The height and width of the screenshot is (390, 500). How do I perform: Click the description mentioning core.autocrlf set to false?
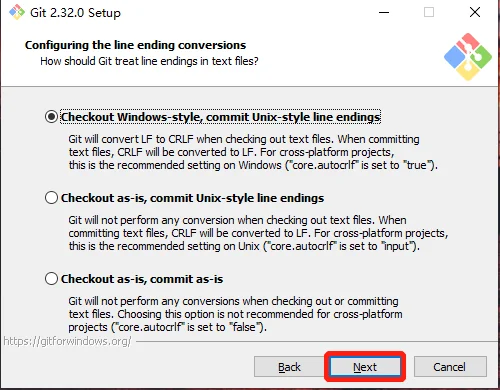(235, 314)
